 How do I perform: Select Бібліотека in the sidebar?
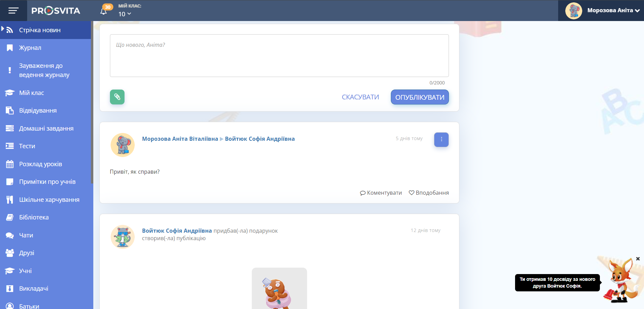pyautogui.click(x=34, y=217)
